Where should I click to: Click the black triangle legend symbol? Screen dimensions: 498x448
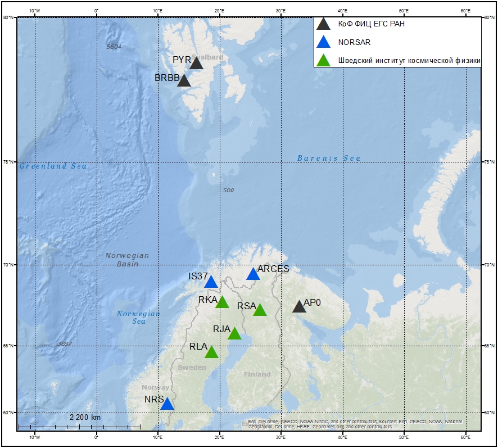[323, 24]
